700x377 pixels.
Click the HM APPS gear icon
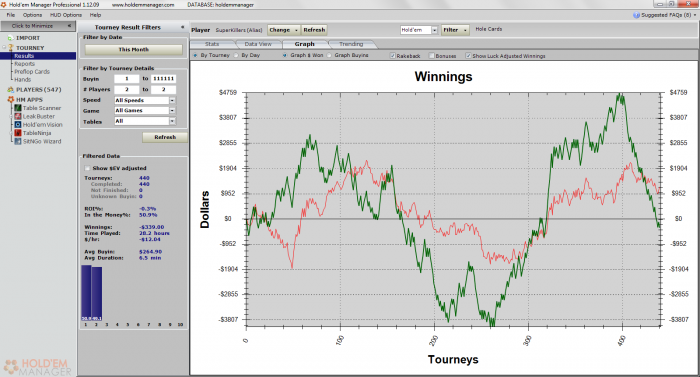coord(11,100)
